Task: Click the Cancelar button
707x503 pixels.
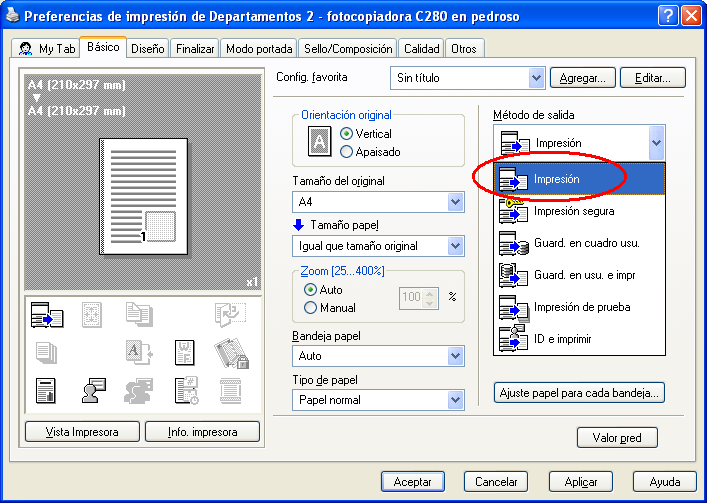Action: pos(496,482)
